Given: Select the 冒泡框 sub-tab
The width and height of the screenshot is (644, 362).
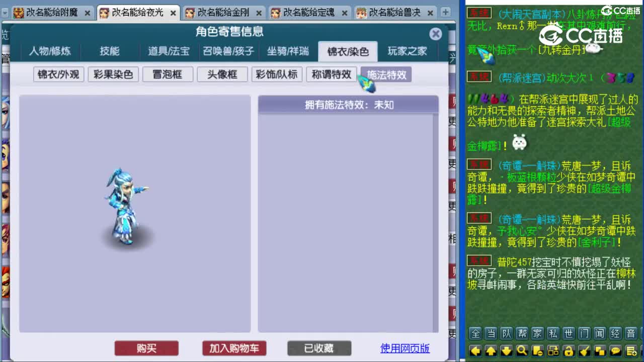Looking at the screenshot, I should (168, 74).
